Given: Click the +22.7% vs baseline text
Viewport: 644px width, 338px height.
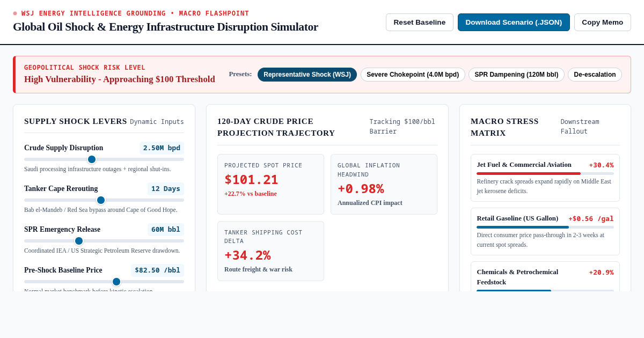Looking at the screenshot, I should pos(251,194).
